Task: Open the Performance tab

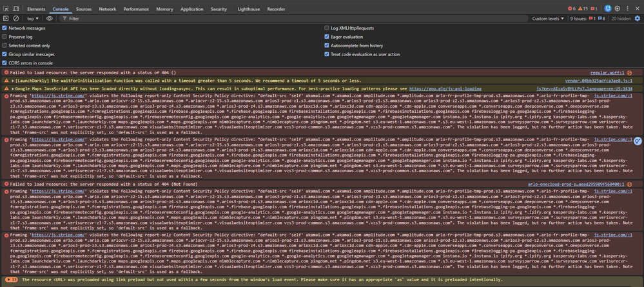Action: tap(136, 9)
